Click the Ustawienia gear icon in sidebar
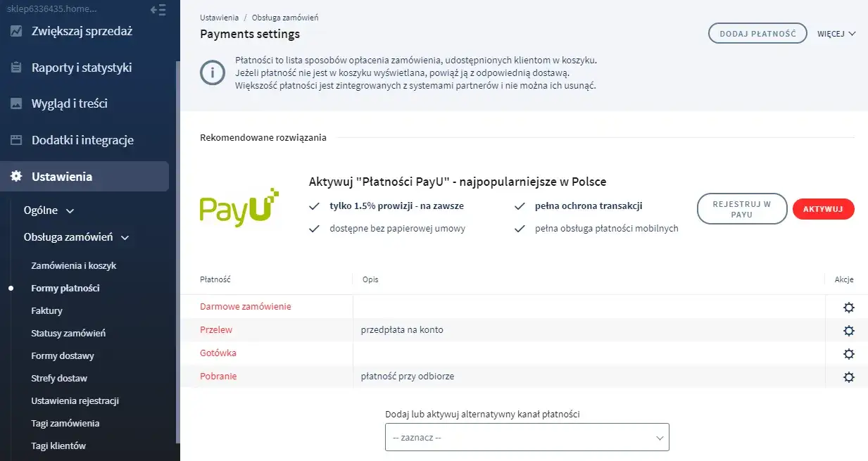Viewport: 868px width, 461px height. point(16,177)
